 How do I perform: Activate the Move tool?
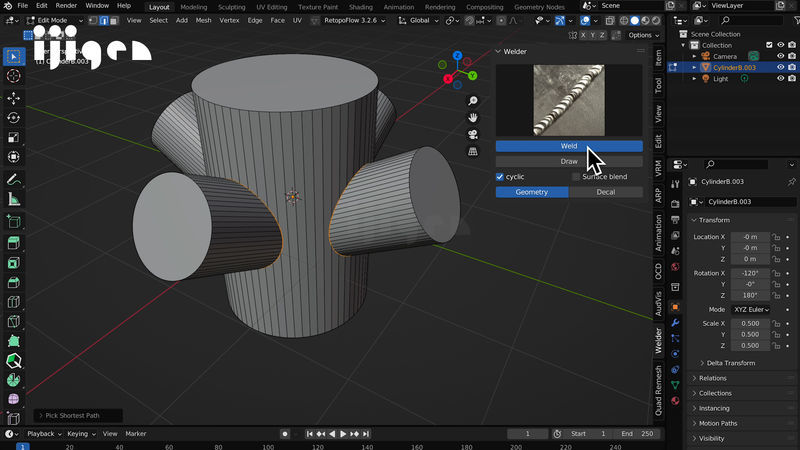click(13, 98)
